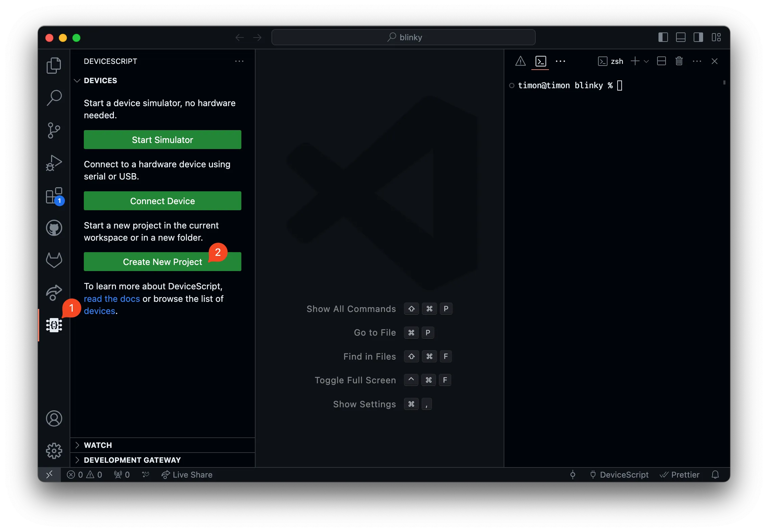Follow the 'read the docs' link
The image size is (768, 532).
pyautogui.click(x=112, y=299)
